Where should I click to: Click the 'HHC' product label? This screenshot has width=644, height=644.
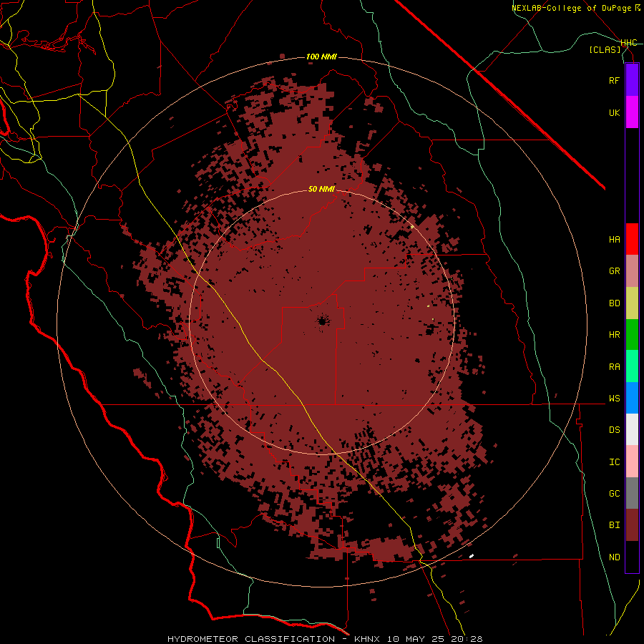pos(629,43)
